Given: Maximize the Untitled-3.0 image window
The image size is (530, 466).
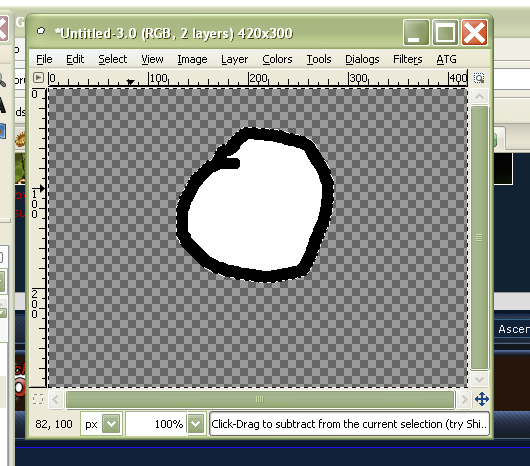Looking at the screenshot, I should point(445,32).
